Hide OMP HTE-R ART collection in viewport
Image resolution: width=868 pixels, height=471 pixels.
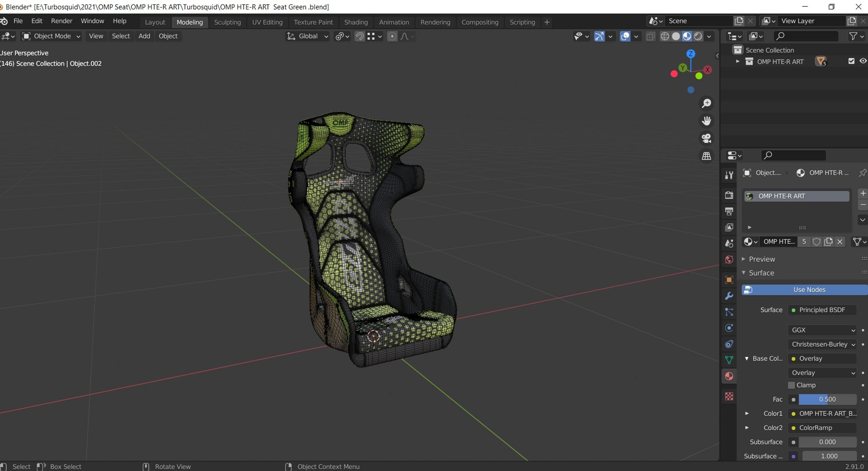[x=863, y=61]
